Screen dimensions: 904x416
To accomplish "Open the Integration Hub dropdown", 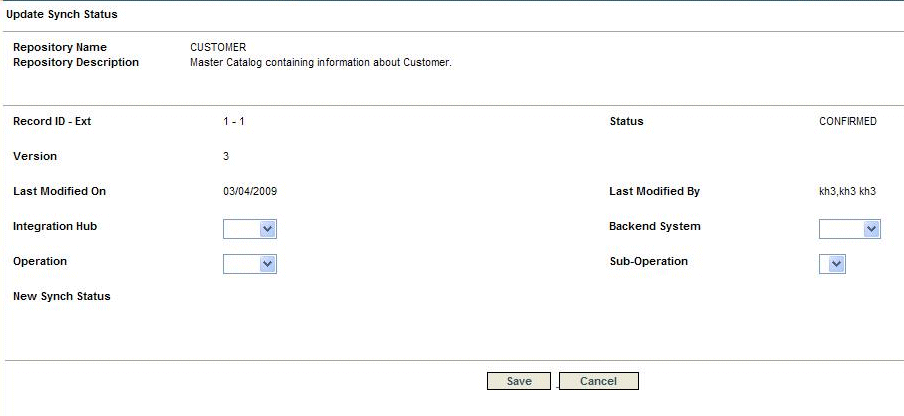I will (x=250, y=229).
